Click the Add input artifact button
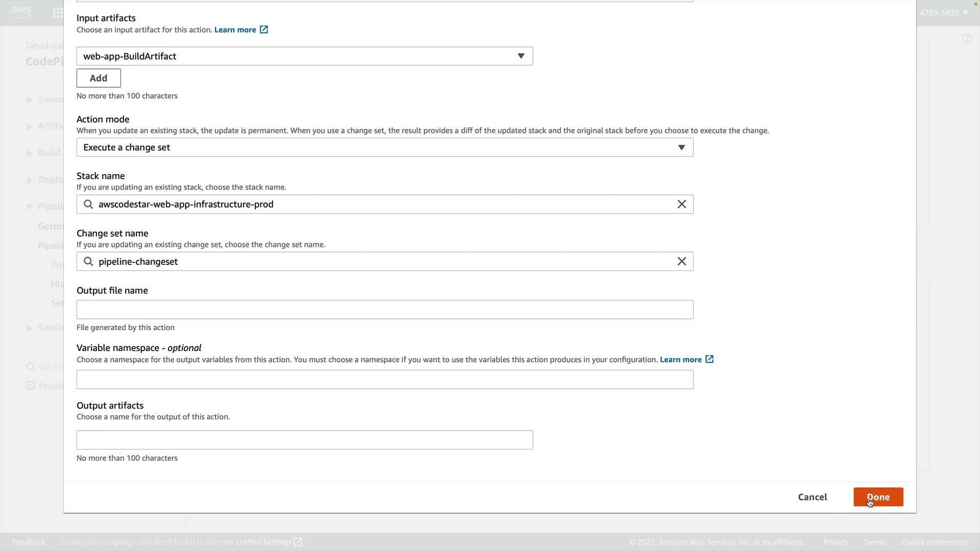 coord(99,78)
